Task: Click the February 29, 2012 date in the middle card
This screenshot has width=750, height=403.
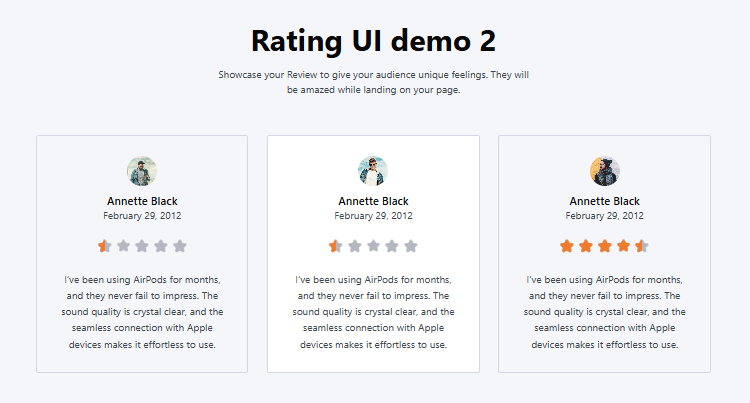Action: (373, 215)
